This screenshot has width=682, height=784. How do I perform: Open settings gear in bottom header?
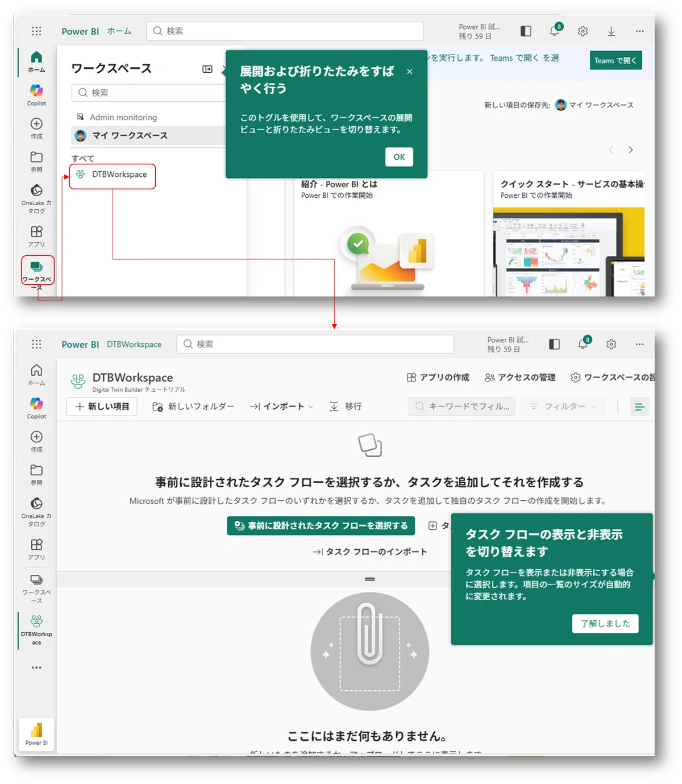(611, 345)
